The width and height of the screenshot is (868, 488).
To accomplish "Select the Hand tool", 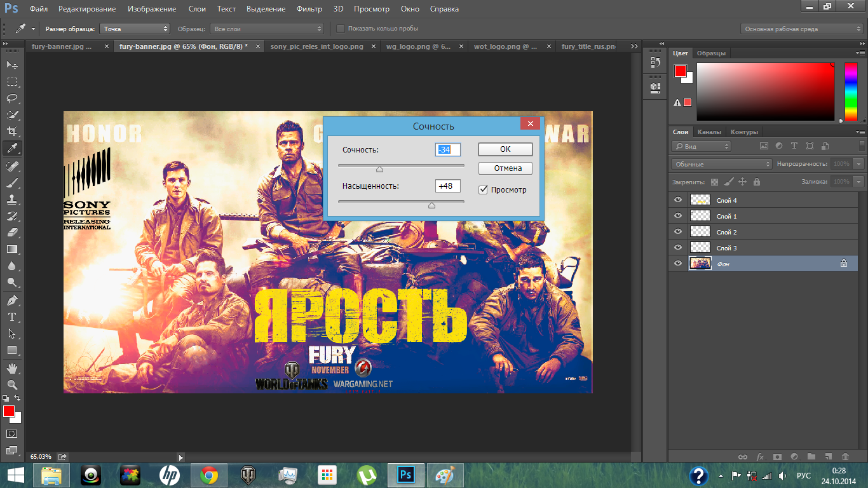I will tap(12, 369).
